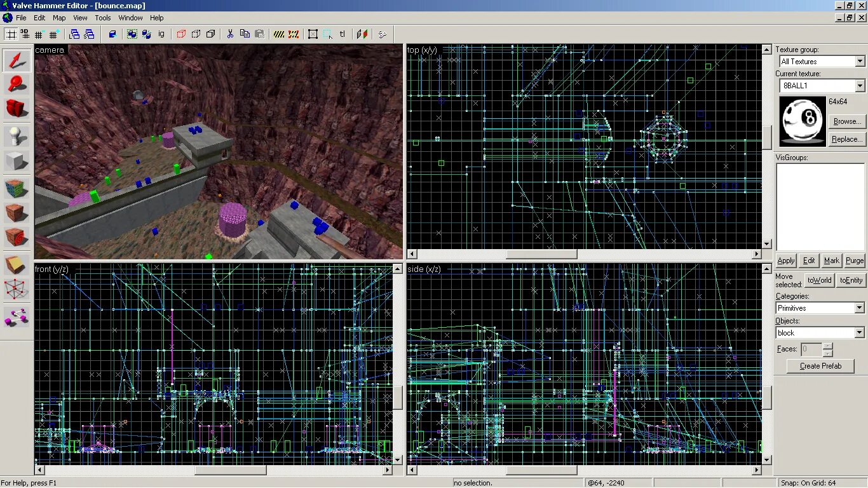
Task: Click the Carve toolbar icon
Action: click(x=112, y=34)
